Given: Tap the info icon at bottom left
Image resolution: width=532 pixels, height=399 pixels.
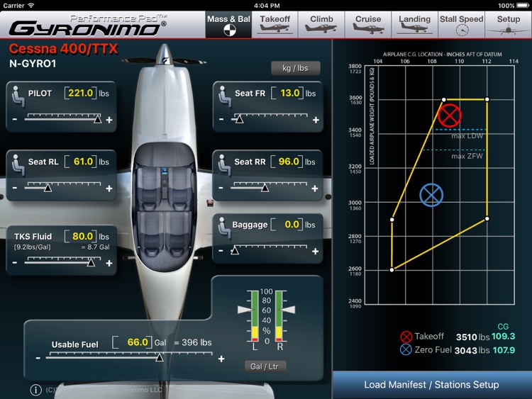Looking at the screenshot, I should (x=35, y=390).
